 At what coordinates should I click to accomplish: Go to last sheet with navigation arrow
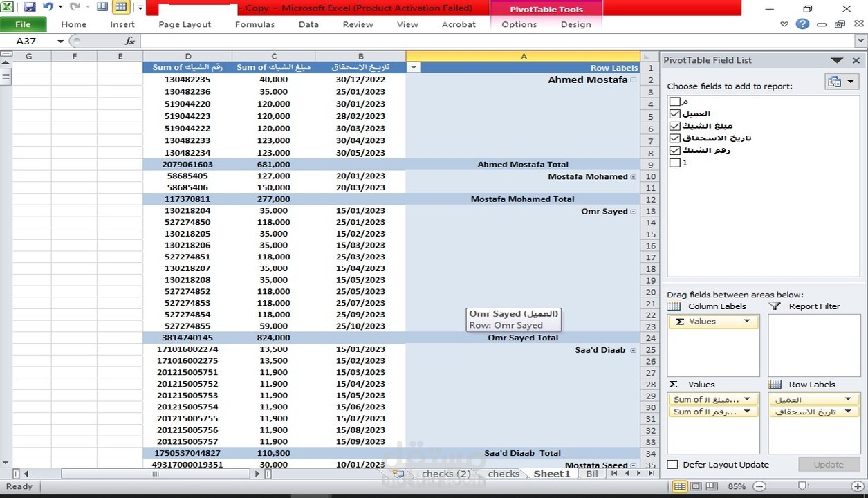(651, 474)
